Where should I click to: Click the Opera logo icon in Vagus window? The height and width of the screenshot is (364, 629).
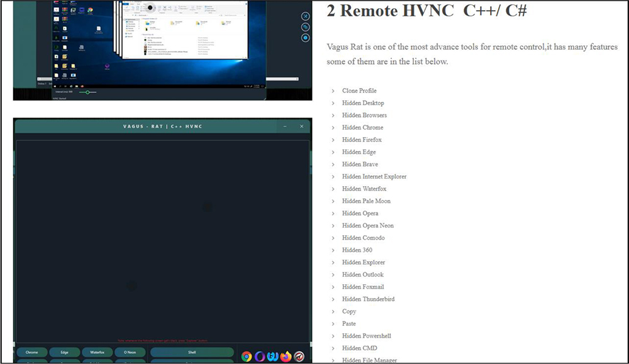(x=260, y=356)
